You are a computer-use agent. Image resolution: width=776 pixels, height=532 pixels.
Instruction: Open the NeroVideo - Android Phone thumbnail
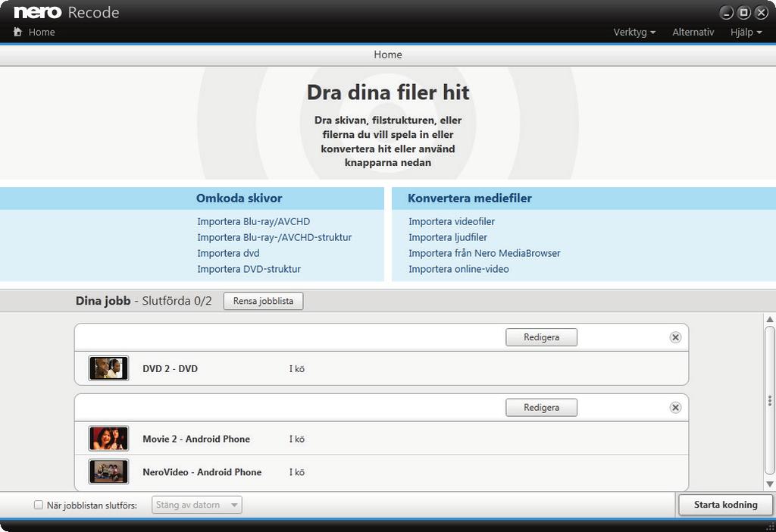pyautogui.click(x=108, y=471)
